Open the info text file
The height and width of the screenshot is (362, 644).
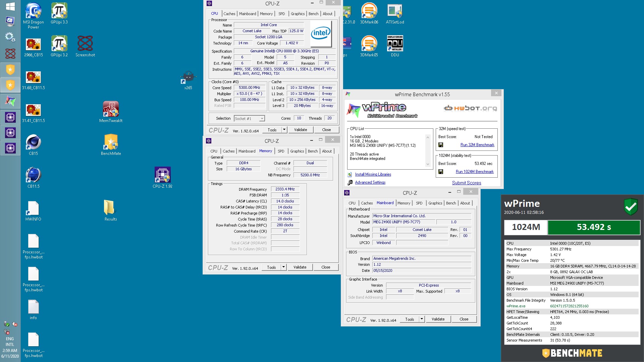tap(33, 309)
